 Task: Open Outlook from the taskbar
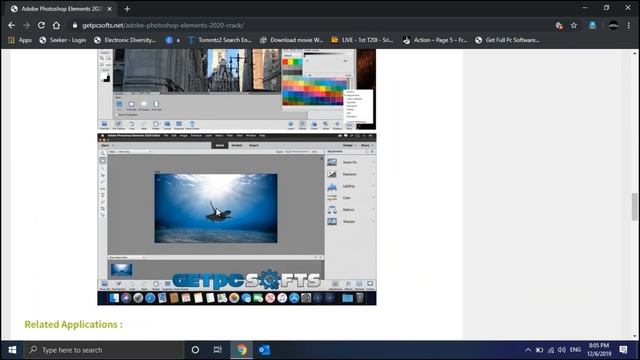[x=264, y=350]
